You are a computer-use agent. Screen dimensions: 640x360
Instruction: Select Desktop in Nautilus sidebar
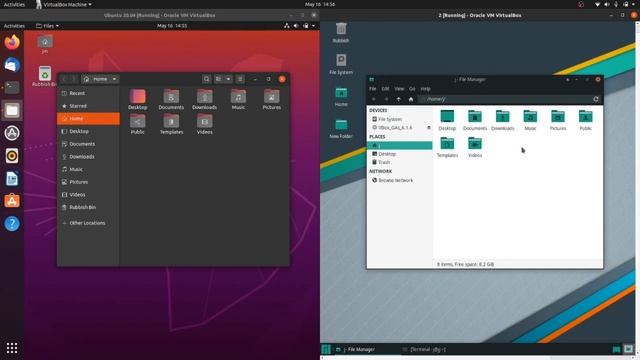89,131
